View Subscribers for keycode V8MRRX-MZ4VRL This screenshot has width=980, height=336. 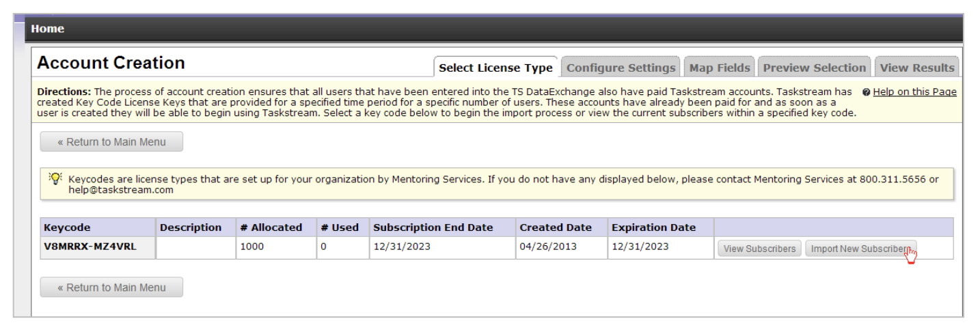pos(759,249)
